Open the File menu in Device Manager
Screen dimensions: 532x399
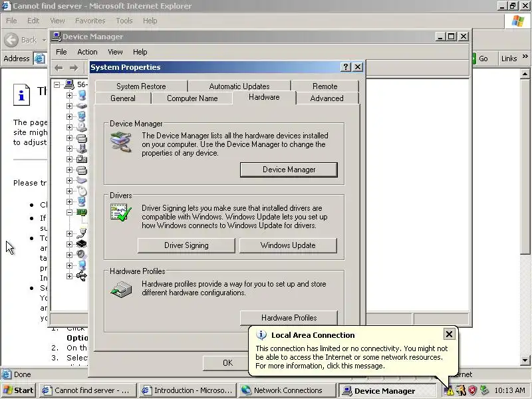pyautogui.click(x=61, y=52)
